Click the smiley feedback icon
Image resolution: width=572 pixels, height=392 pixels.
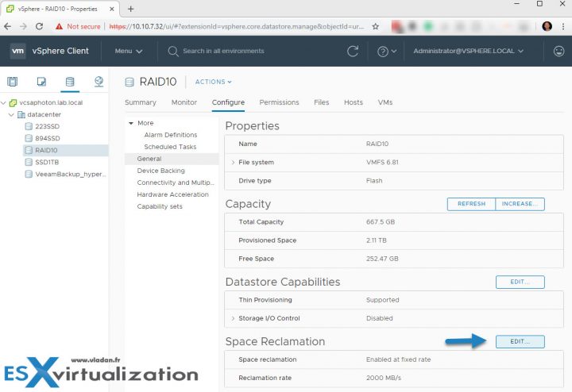click(x=558, y=51)
